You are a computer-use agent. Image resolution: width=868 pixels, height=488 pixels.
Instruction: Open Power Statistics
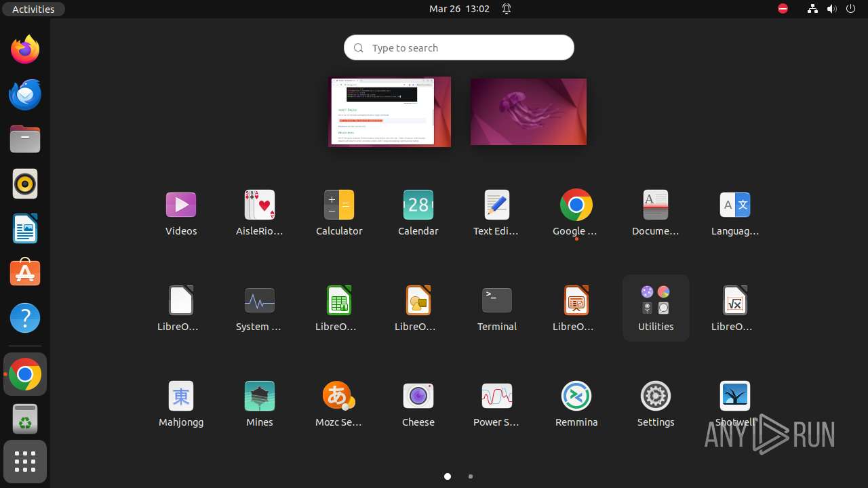click(497, 404)
